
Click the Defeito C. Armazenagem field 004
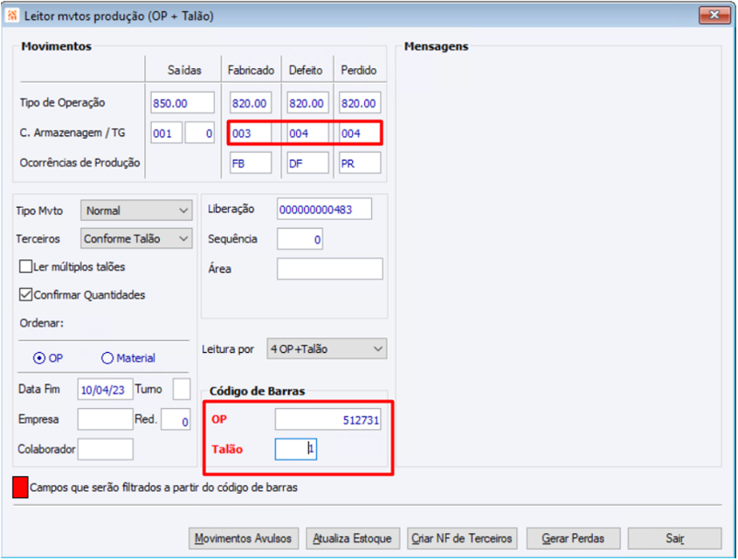click(307, 133)
